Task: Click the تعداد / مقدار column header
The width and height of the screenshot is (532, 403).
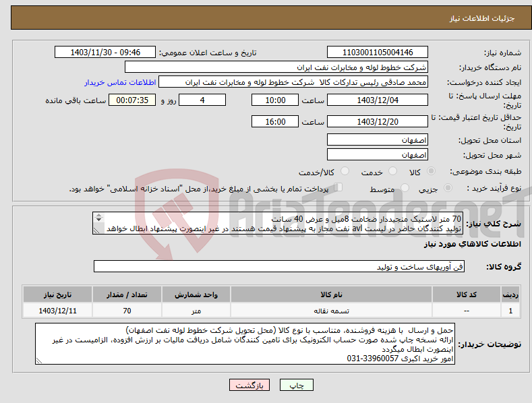Action: coord(127,294)
